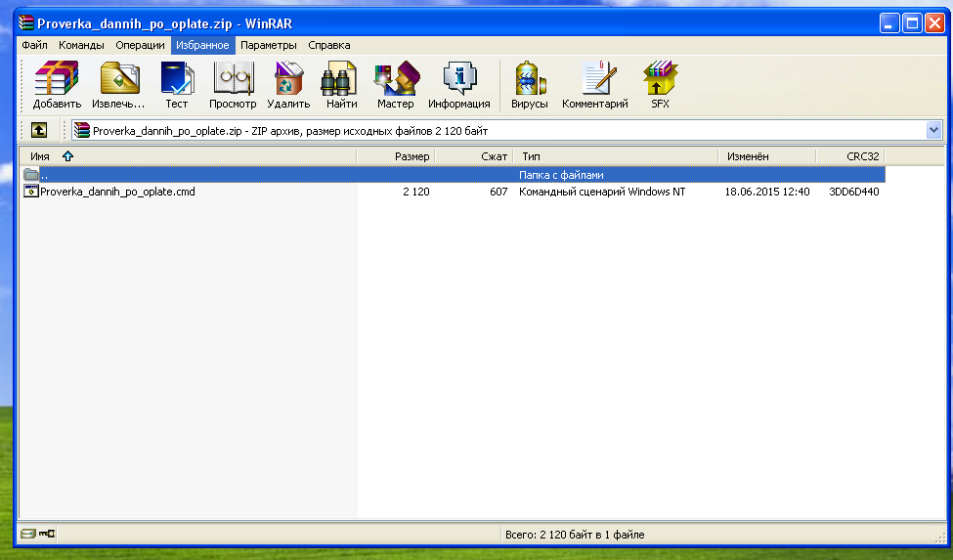Click the disk icon in status bar
953x560 pixels.
point(28,534)
